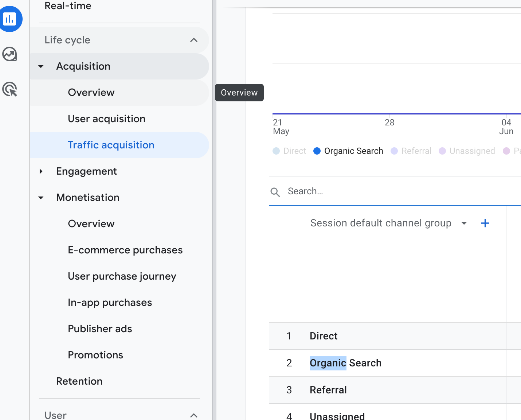This screenshot has width=521, height=420.
Task: Click the magnifier icon in the table search bar
Action: tap(275, 191)
